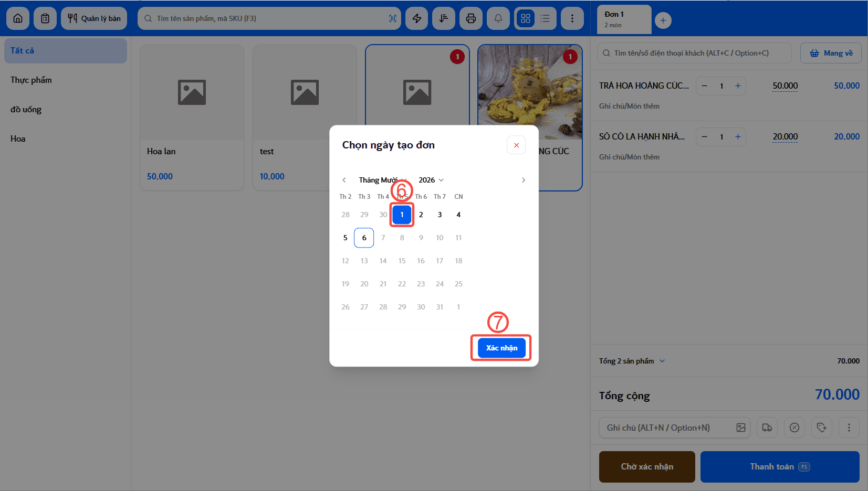Select the Đơn 1 order tab
This screenshot has width=868, height=491.
point(624,19)
